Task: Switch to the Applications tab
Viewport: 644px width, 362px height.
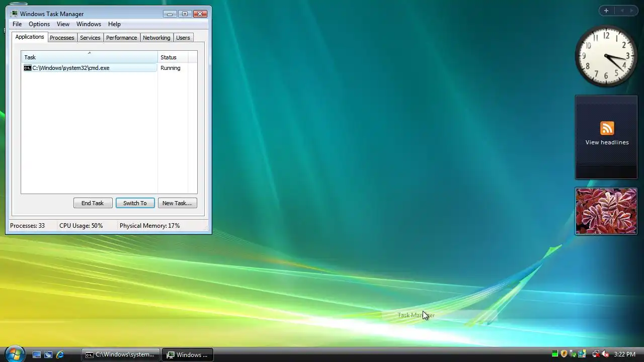Action: [30, 37]
